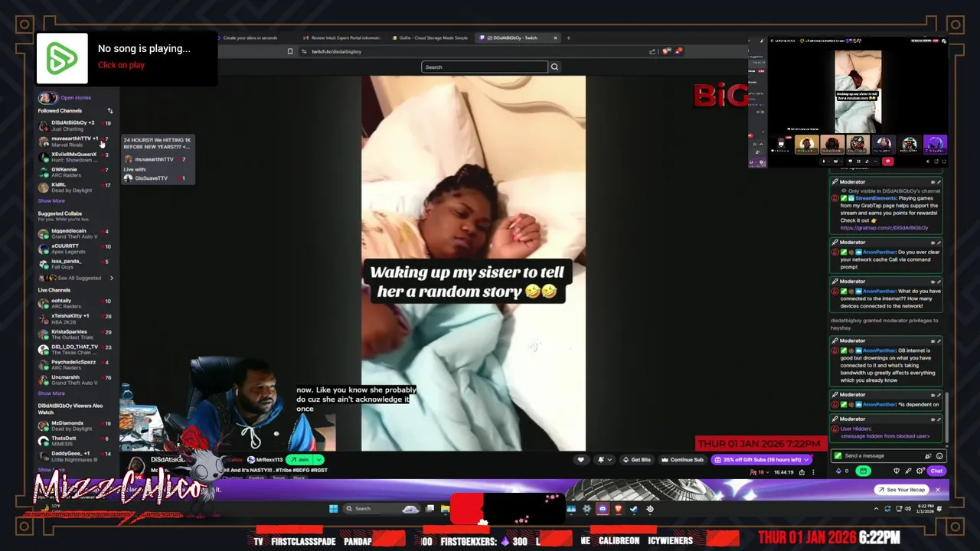This screenshot has width=980, height=551.
Task: Switch to 'Create your slims in seconds' tab
Action: (x=250, y=37)
